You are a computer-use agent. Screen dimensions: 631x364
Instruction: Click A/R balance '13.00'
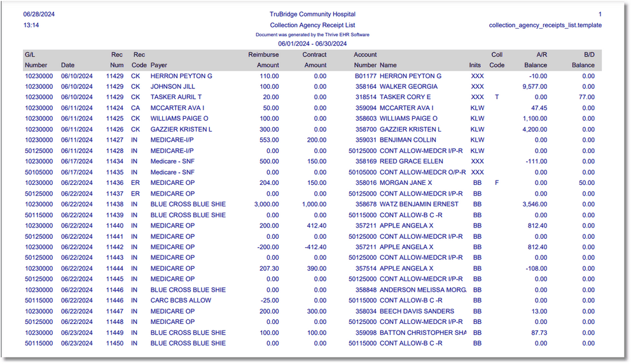(x=539, y=311)
